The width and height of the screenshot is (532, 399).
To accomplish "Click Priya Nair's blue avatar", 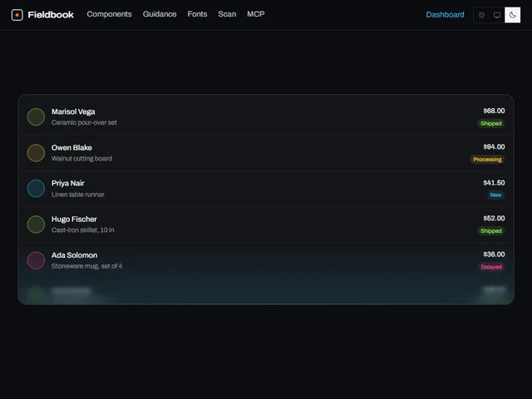I will click(36, 189).
